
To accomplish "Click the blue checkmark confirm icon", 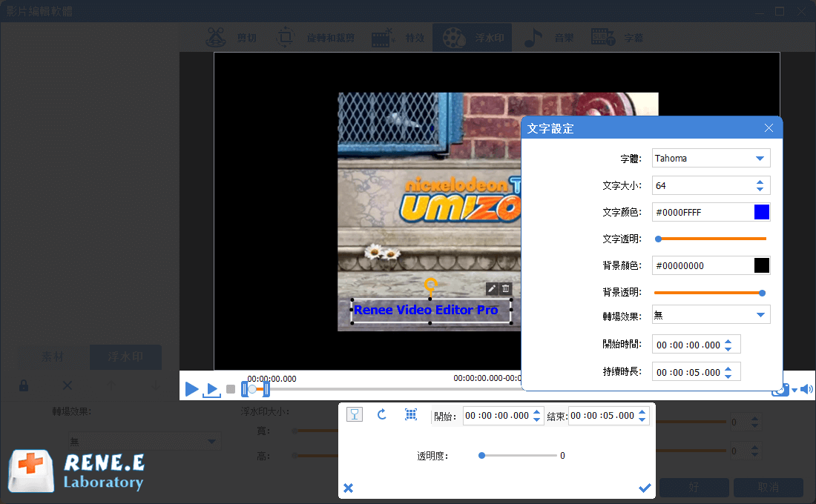I will click(645, 488).
